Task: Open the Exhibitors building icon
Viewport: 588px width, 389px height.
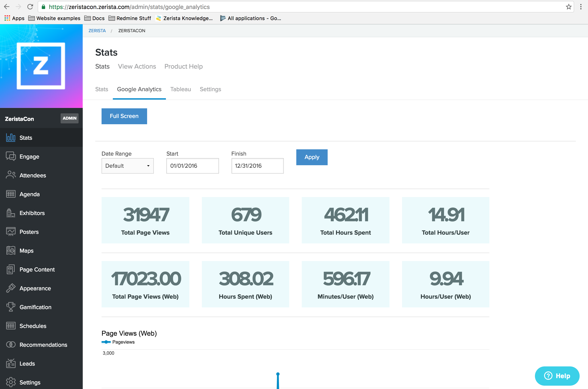Action: 11,213
